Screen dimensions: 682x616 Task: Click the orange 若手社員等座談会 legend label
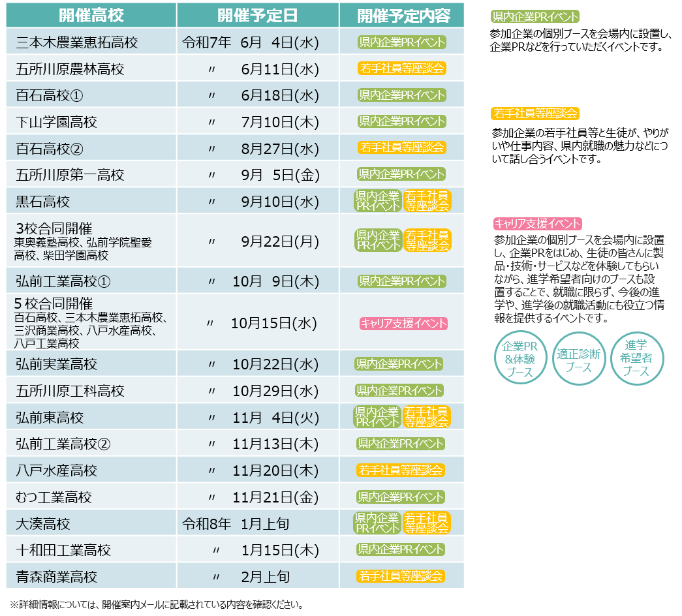coord(535,113)
